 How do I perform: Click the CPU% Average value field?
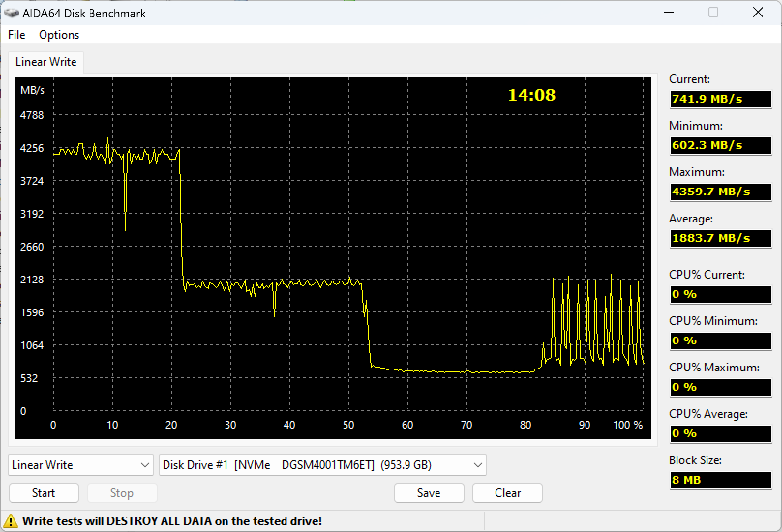(x=721, y=433)
